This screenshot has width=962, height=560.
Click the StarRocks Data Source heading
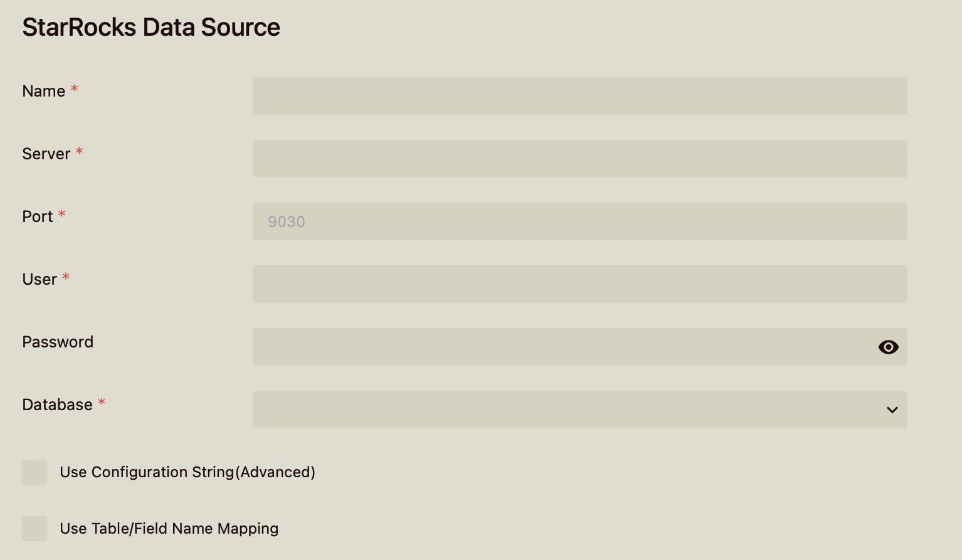pyautogui.click(x=151, y=28)
